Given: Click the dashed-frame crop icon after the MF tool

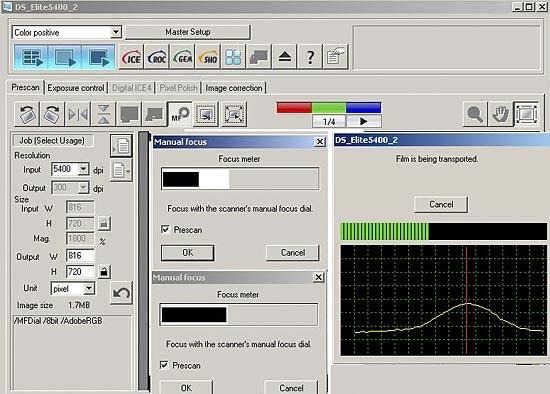Looking at the screenshot, I should click(206, 114).
